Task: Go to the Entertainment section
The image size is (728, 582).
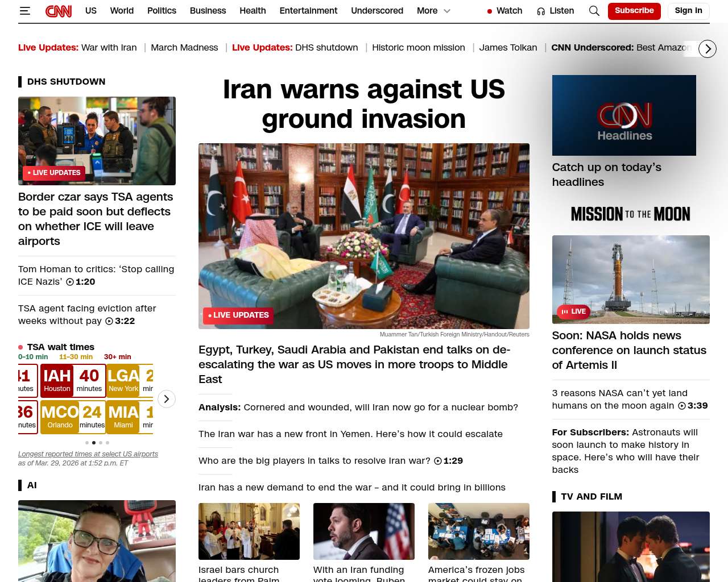Action: click(308, 11)
